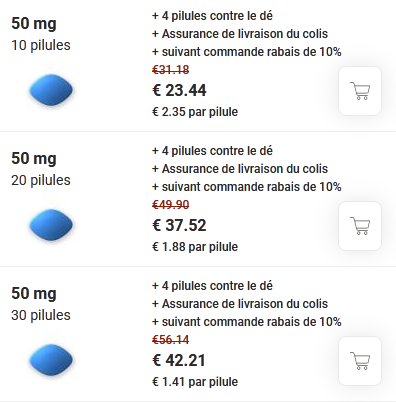Image resolution: width=396 pixels, height=402 pixels.
Task: Click the crossed-out €49.90 old price
Action: pos(171,205)
